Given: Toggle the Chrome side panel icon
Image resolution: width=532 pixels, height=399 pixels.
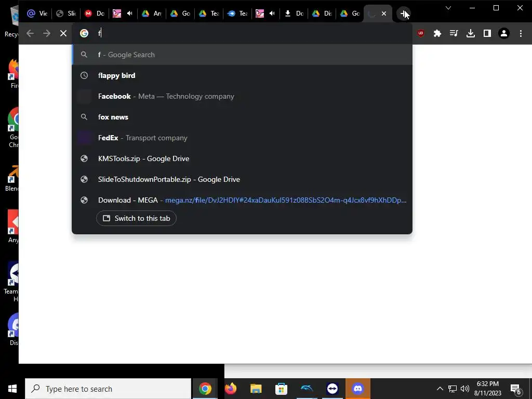Looking at the screenshot, I should click(487, 33).
